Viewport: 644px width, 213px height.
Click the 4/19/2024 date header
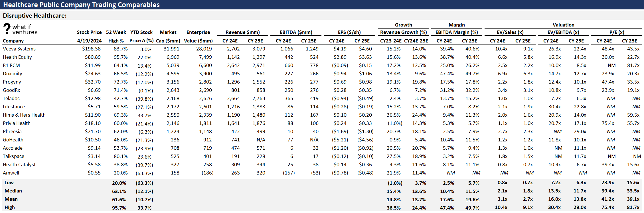pos(89,41)
